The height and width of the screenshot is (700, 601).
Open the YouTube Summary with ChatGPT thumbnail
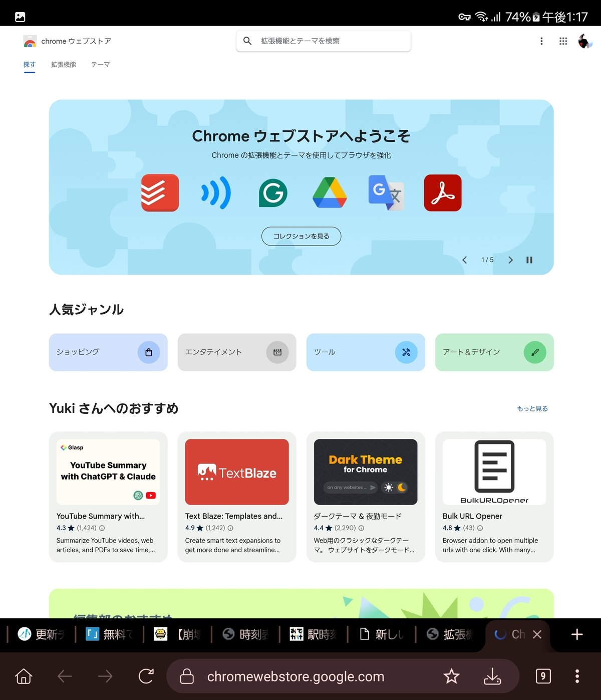tap(108, 472)
